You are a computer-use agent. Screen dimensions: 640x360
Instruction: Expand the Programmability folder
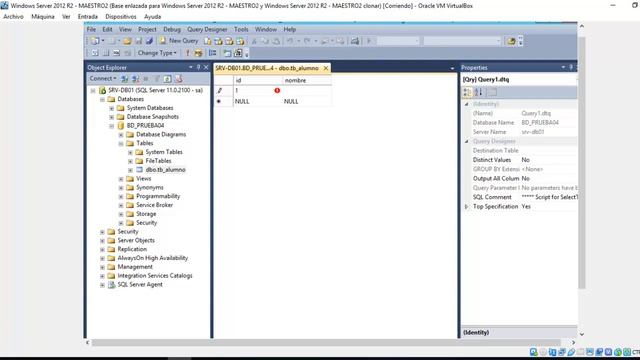click(x=121, y=196)
